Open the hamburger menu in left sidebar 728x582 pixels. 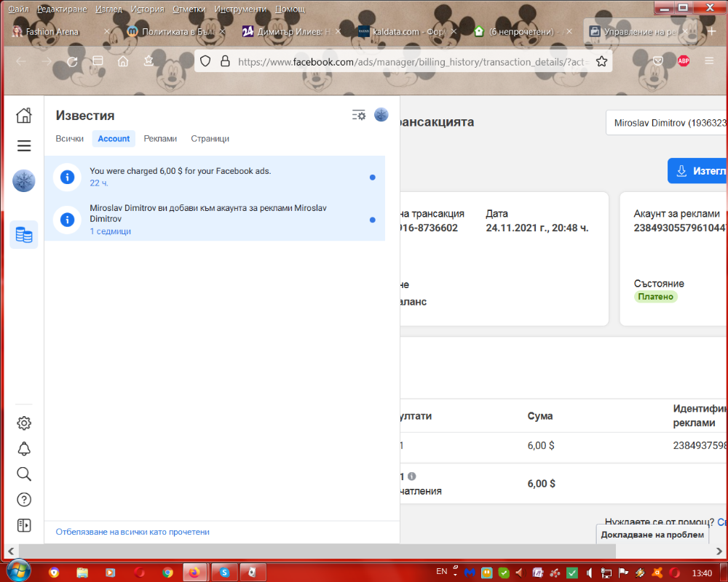point(24,145)
